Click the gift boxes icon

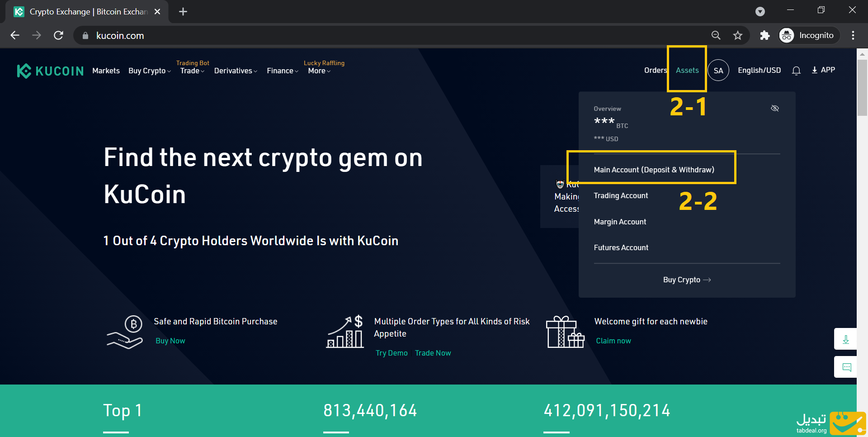(565, 332)
